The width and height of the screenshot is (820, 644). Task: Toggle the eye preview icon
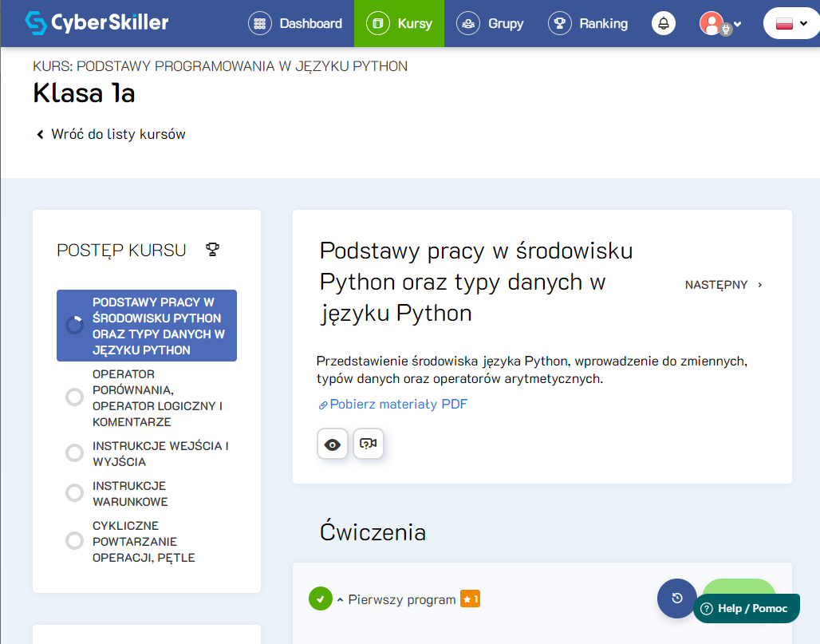[x=333, y=444]
